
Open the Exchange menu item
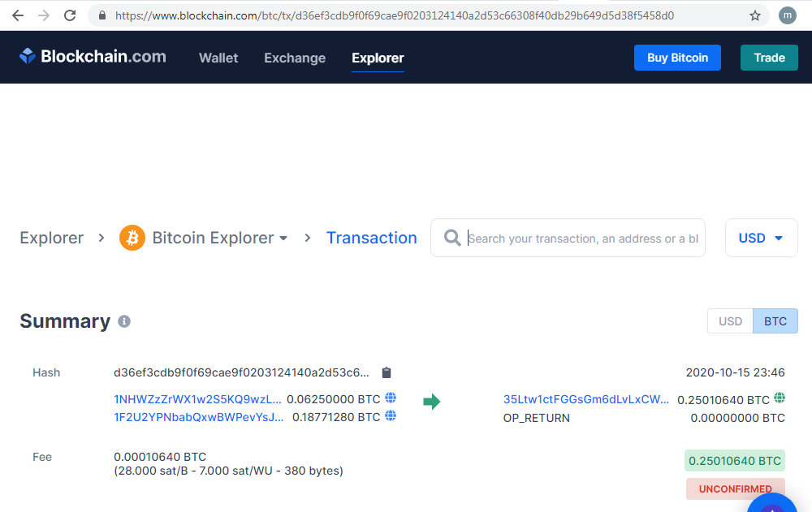(x=295, y=58)
